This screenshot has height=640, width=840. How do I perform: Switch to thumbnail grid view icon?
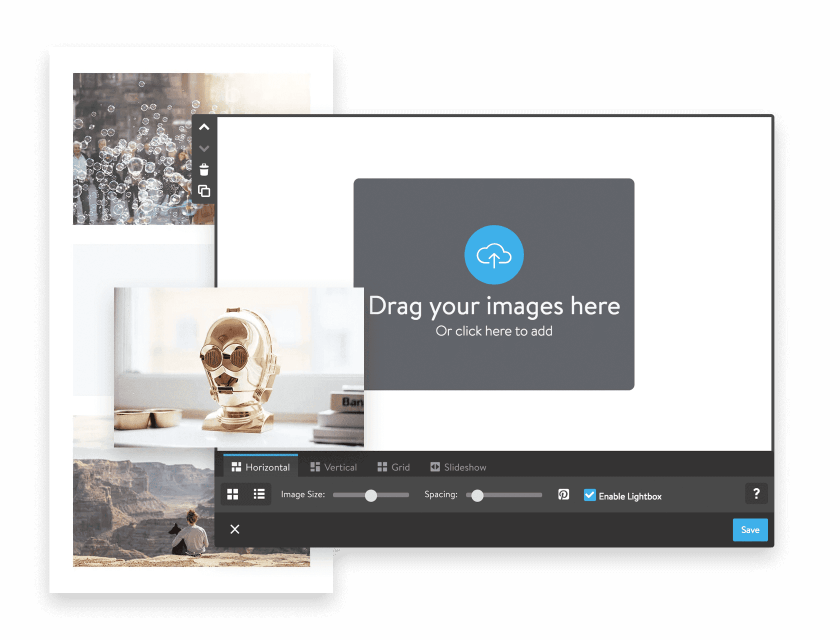tap(233, 494)
